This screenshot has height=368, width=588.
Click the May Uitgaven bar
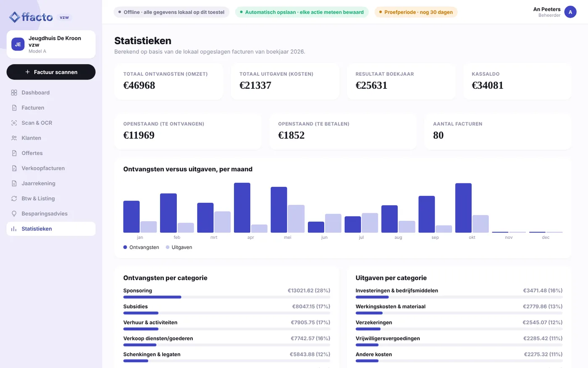coord(296,219)
